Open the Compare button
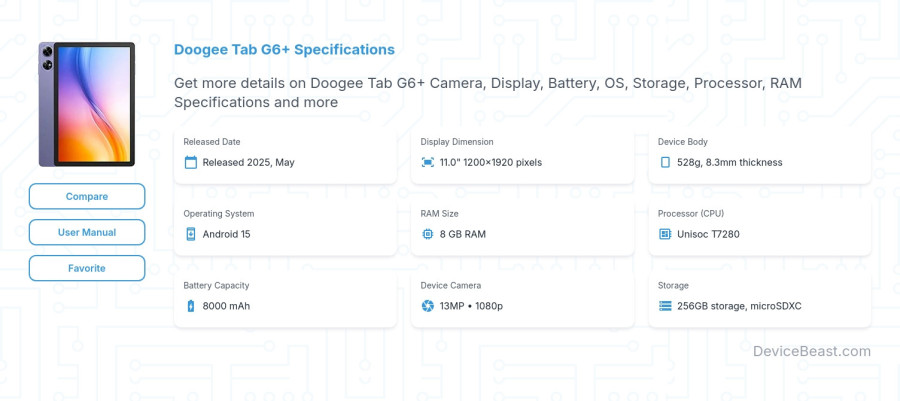This screenshot has height=401, width=900. (87, 196)
